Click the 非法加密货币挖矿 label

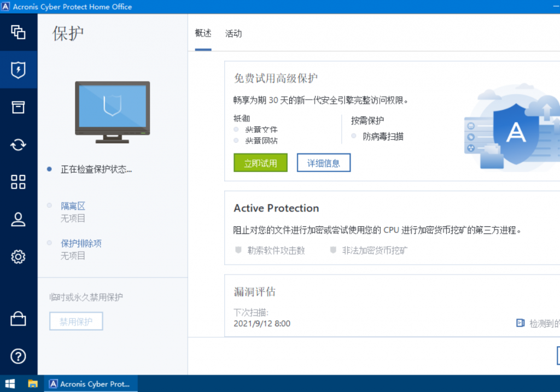(375, 250)
